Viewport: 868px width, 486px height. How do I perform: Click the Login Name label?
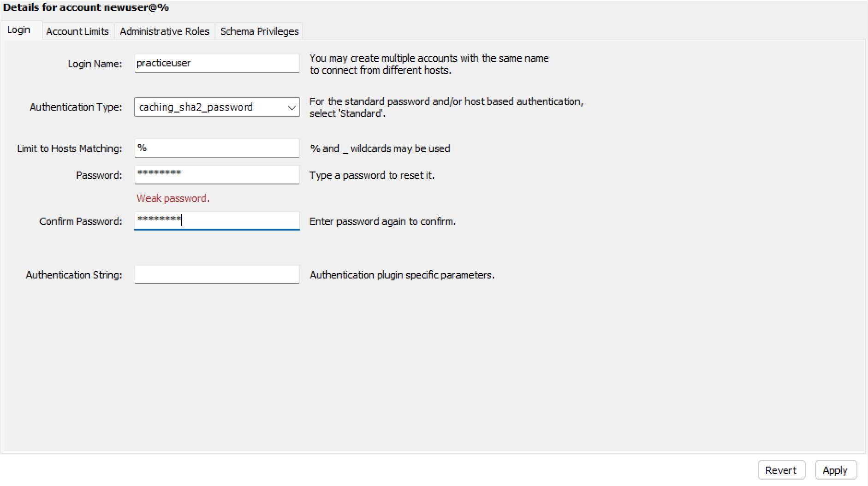(x=95, y=64)
